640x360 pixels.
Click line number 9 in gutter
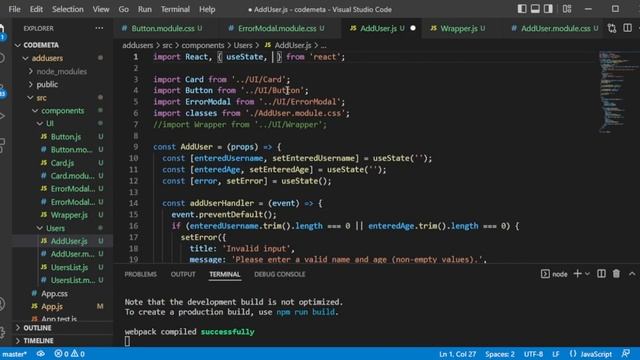[x=135, y=147]
